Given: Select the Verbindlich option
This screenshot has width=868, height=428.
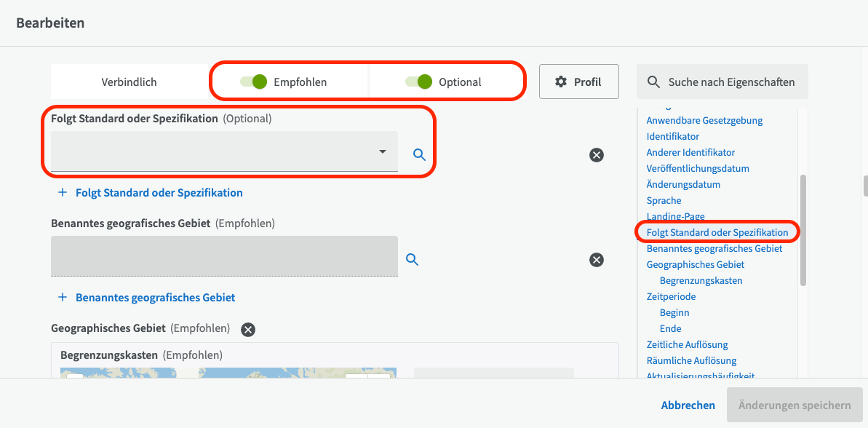Looking at the screenshot, I should (129, 82).
